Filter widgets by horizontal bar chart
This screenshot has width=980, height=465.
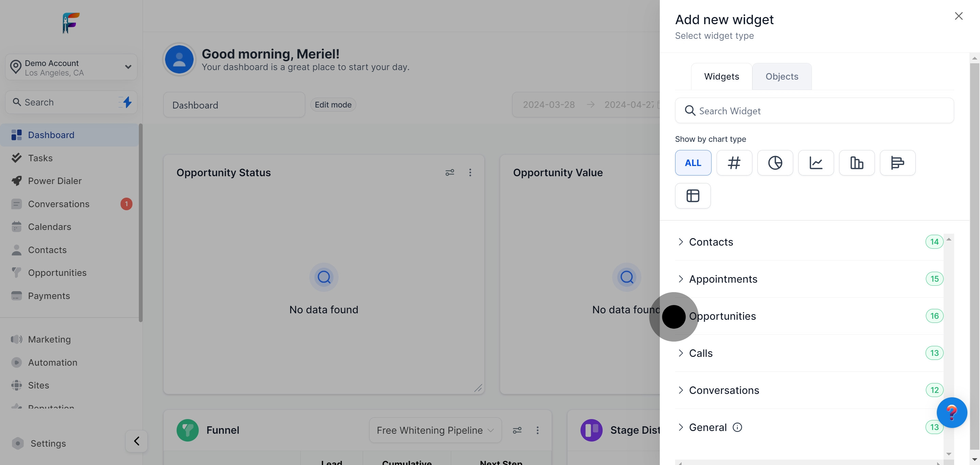click(897, 163)
